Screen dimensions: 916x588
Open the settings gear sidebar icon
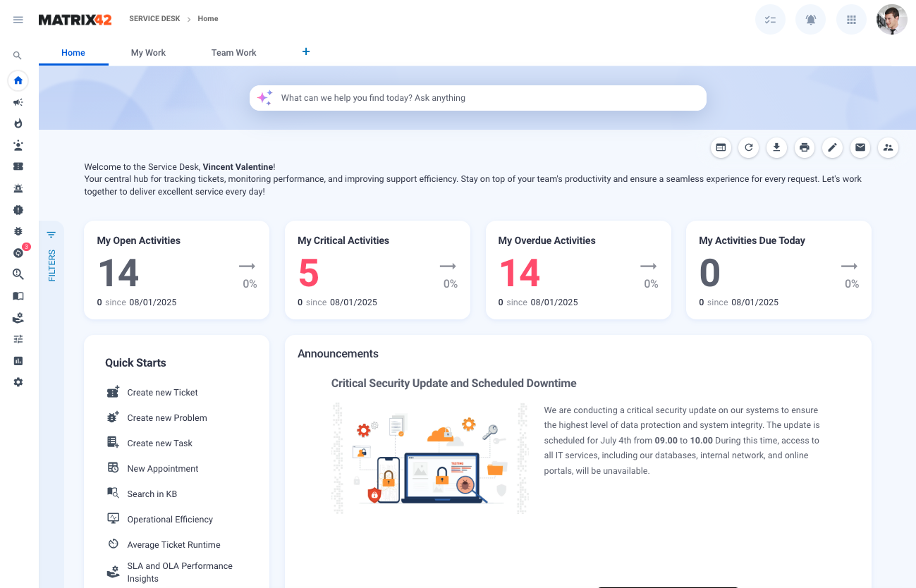[x=18, y=382]
